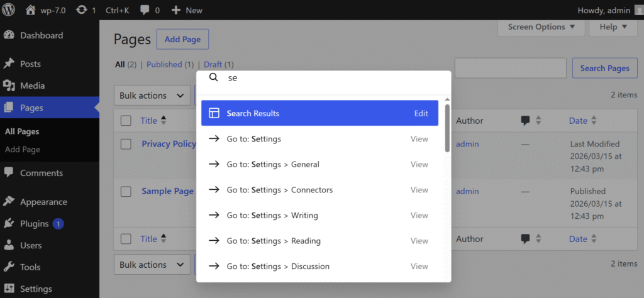Viewport: 644px width, 298px height.
Task: Open the wp-7.0 site home icon
Action: [x=30, y=10]
